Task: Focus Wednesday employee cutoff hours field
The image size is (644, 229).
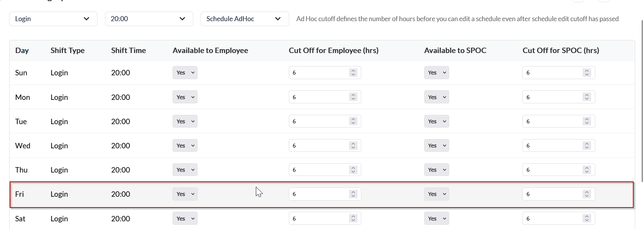Action: pos(319,146)
